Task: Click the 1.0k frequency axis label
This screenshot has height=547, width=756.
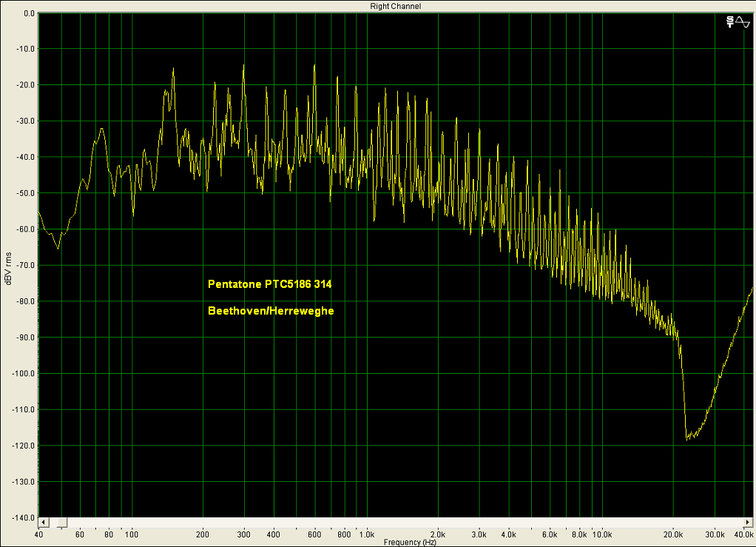Action: pos(367,534)
